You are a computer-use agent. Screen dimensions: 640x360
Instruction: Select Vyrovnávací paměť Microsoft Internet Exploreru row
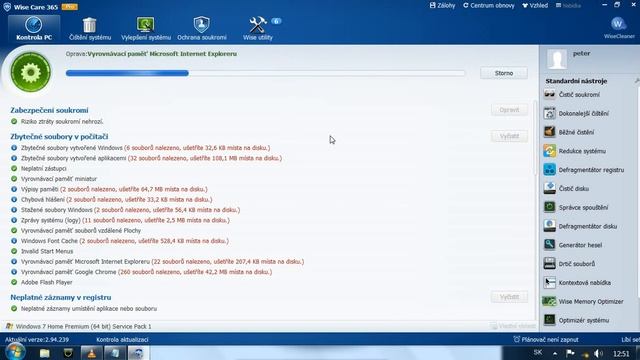[158, 261]
